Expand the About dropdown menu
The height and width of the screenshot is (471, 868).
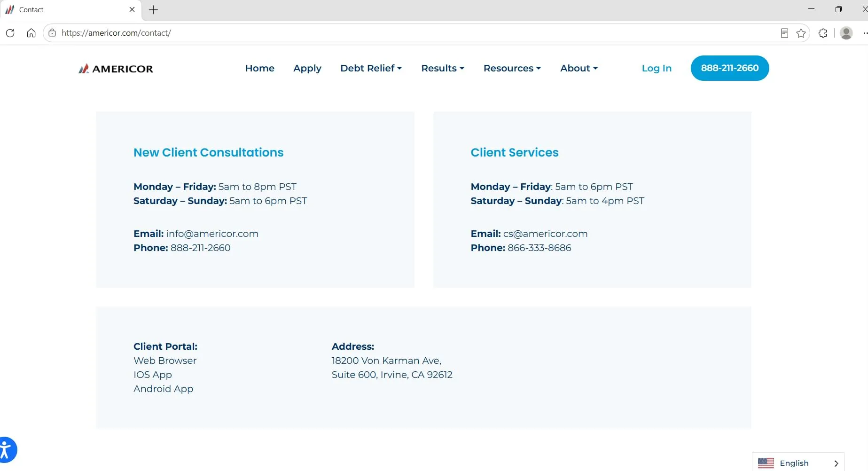pyautogui.click(x=579, y=68)
